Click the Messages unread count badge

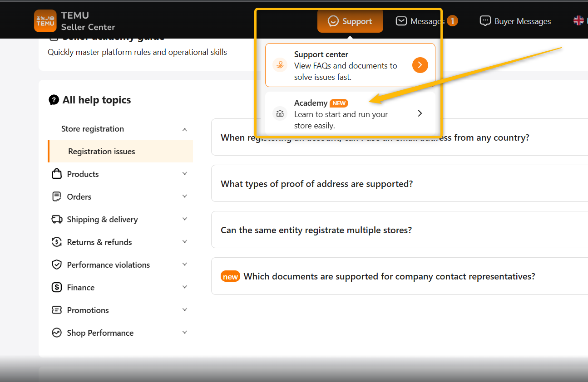coord(452,21)
